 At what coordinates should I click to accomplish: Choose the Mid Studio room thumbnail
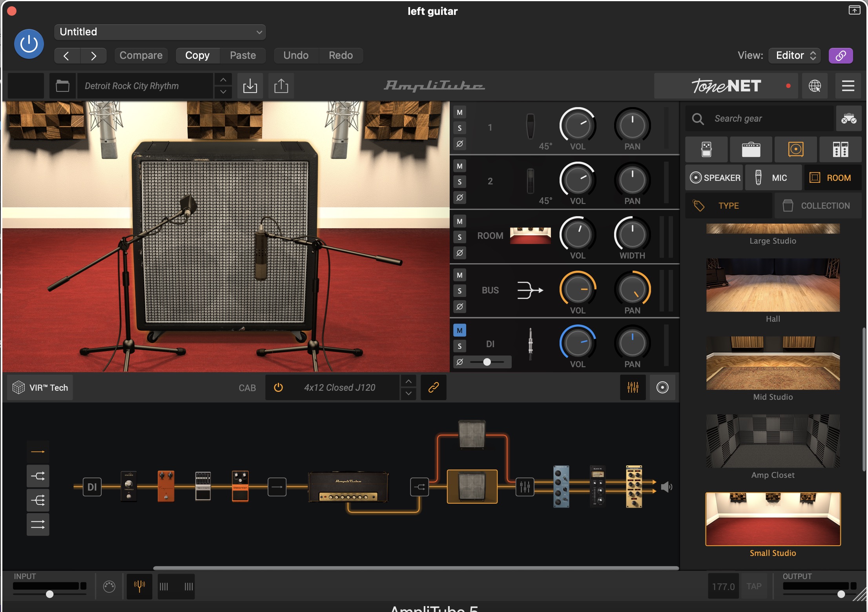coord(773,363)
